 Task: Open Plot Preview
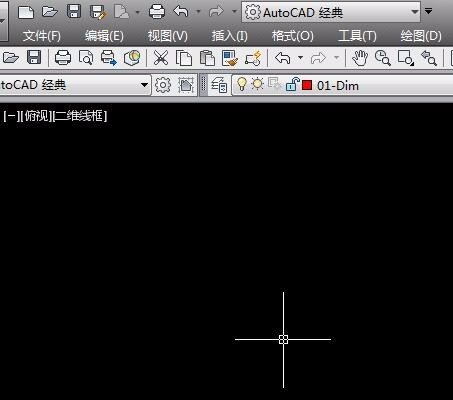[86, 58]
